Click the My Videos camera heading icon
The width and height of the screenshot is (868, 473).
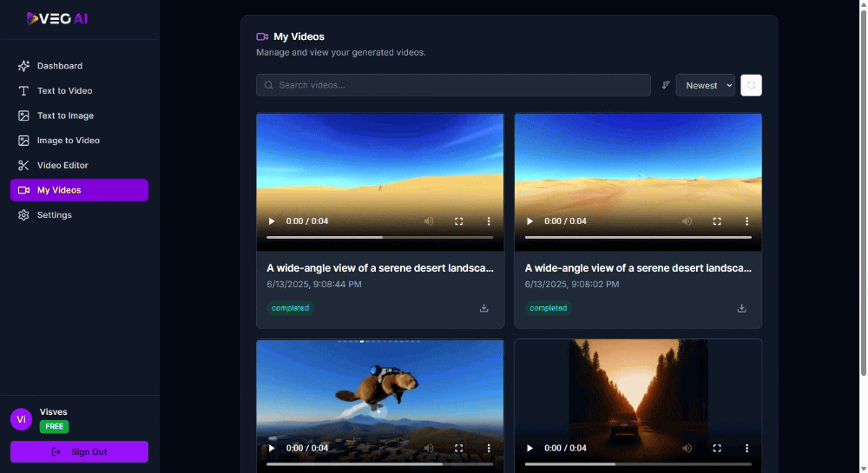pos(262,36)
